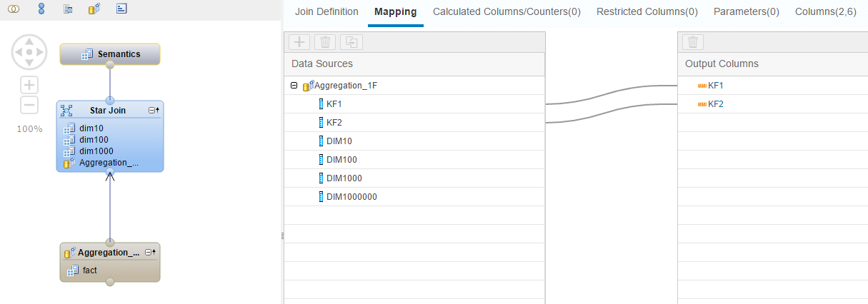The height and width of the screenshot is (304, 868).
Task: Open the Parameters(0) tab
Action: point(747,11)
